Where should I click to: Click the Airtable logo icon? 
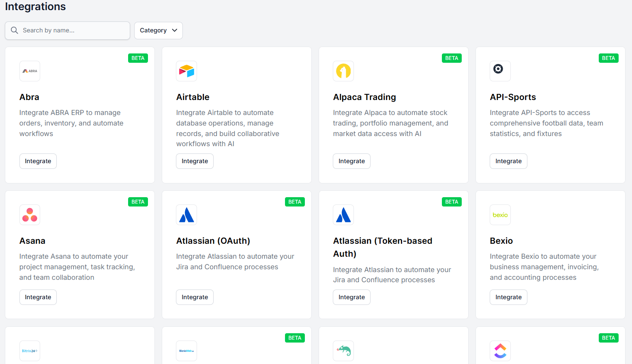[x=186, y=71]
